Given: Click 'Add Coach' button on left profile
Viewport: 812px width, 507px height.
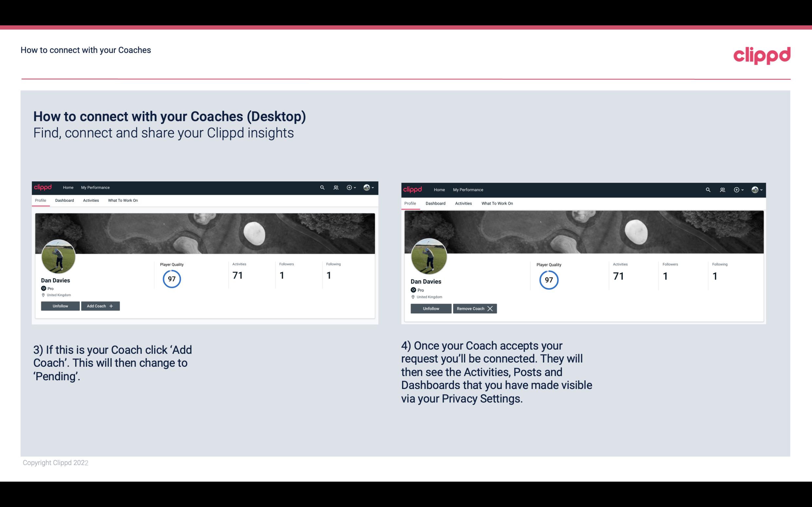Looking at the screenshot, I should (99, 306).
